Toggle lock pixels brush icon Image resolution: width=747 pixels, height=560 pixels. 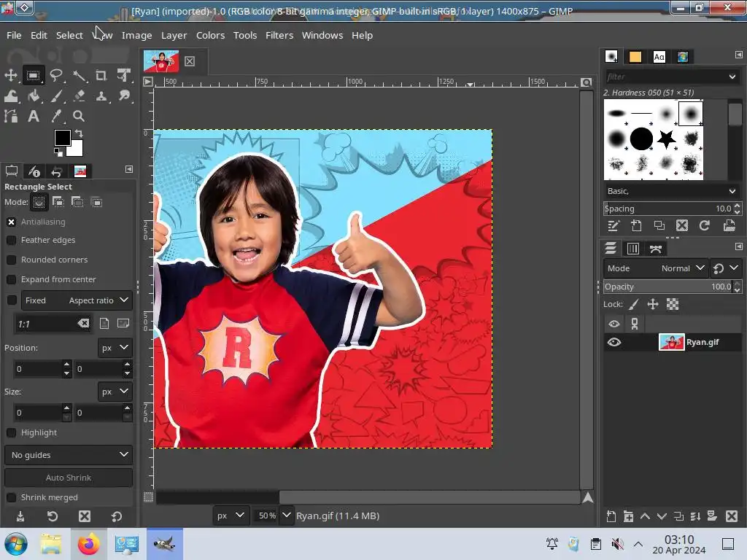(634, 304)
